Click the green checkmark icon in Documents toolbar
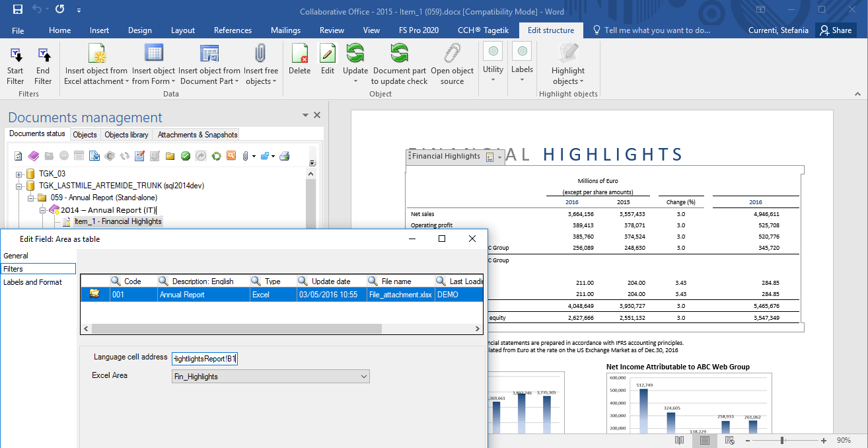 (x=186, y=156)
